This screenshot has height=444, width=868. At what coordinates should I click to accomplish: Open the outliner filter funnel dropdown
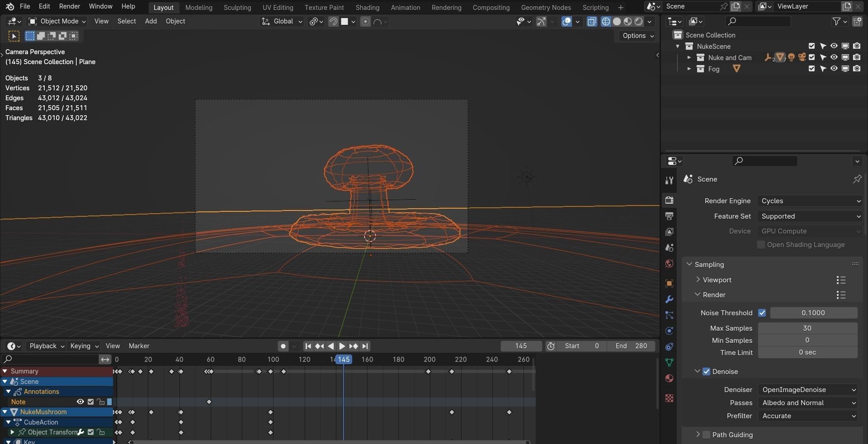point(840,21)
